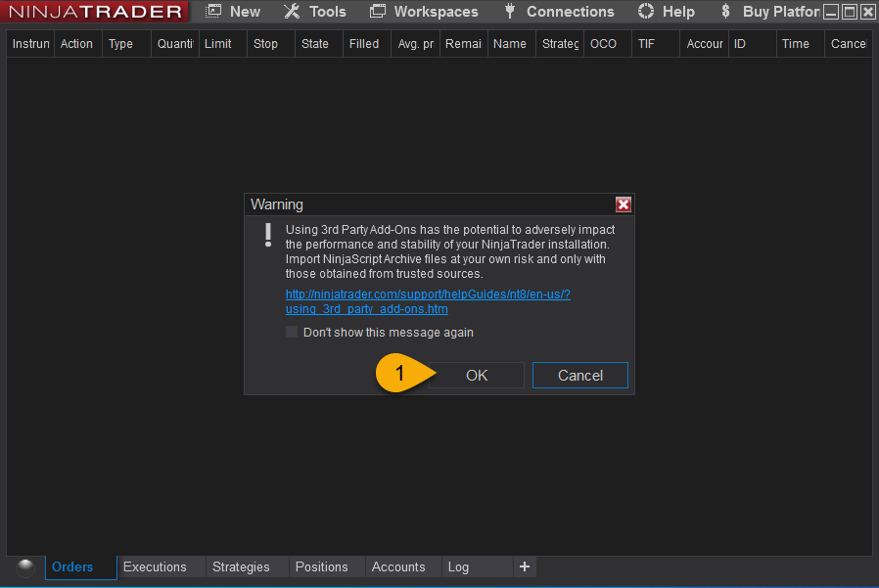879x588 pixels.
Task: Click the dollar sign Buy icon
Action: pyautogui.click(x=725, y=11)
